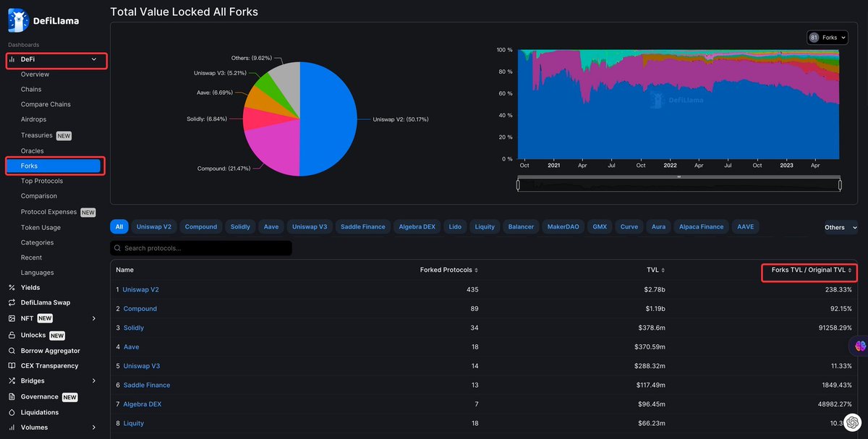Filter by Lido tab
The height and width of the screenshot is (439, 868).
[x=455, y=226]
